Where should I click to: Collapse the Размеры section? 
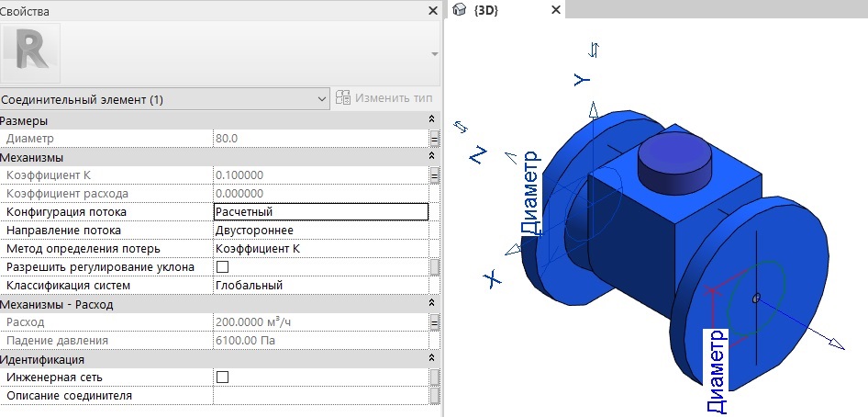[x=432, y=120]
